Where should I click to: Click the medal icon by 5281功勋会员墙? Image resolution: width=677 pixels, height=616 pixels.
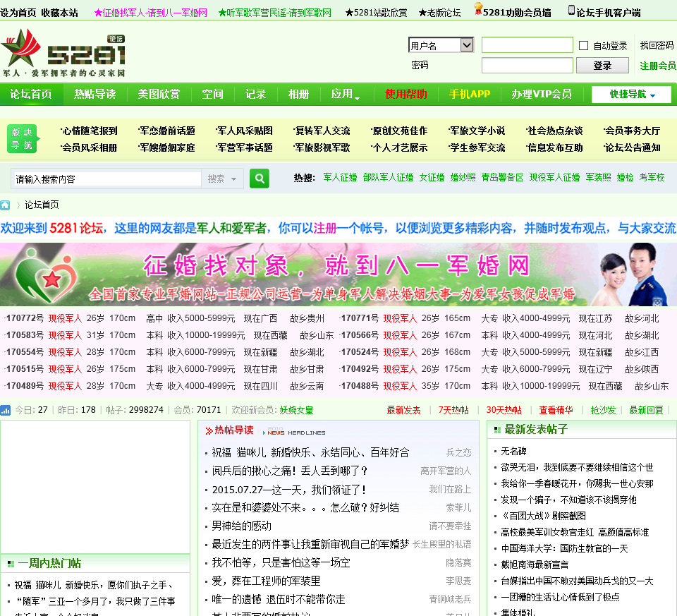(x=478, y=8)
